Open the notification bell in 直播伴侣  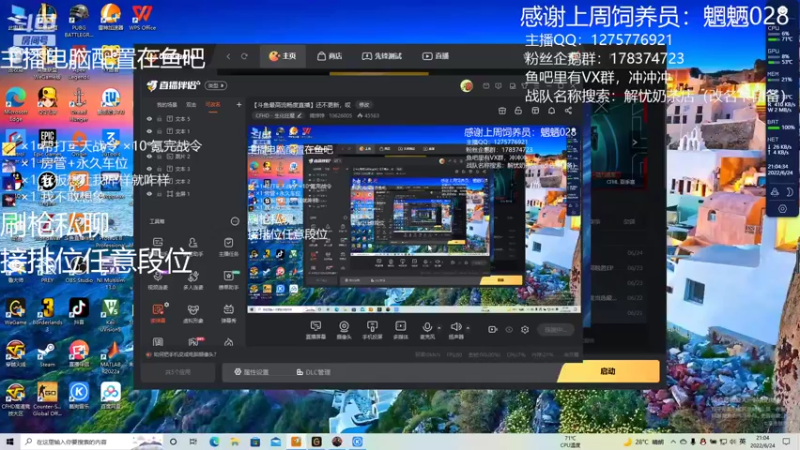(552, 111)
